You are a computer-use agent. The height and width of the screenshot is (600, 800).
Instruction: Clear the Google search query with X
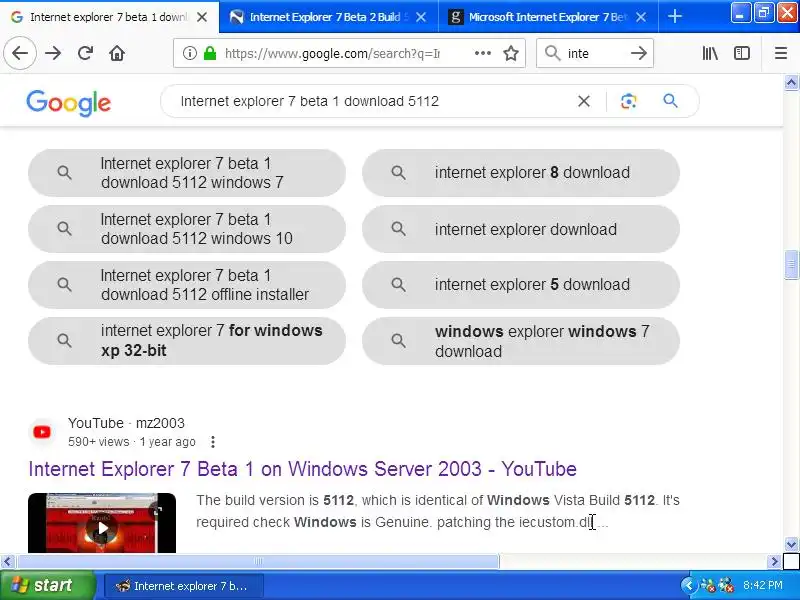pyautogui.click(x=584, y=101)
